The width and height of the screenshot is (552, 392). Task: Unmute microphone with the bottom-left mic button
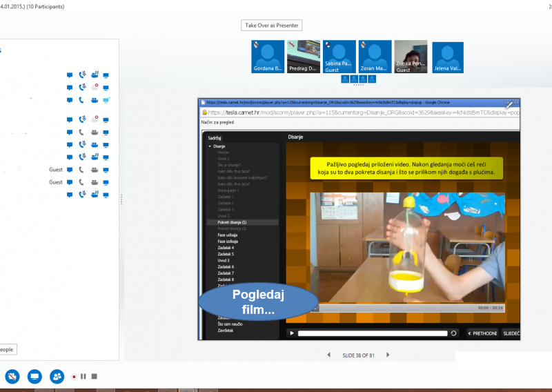pos(12,376)
